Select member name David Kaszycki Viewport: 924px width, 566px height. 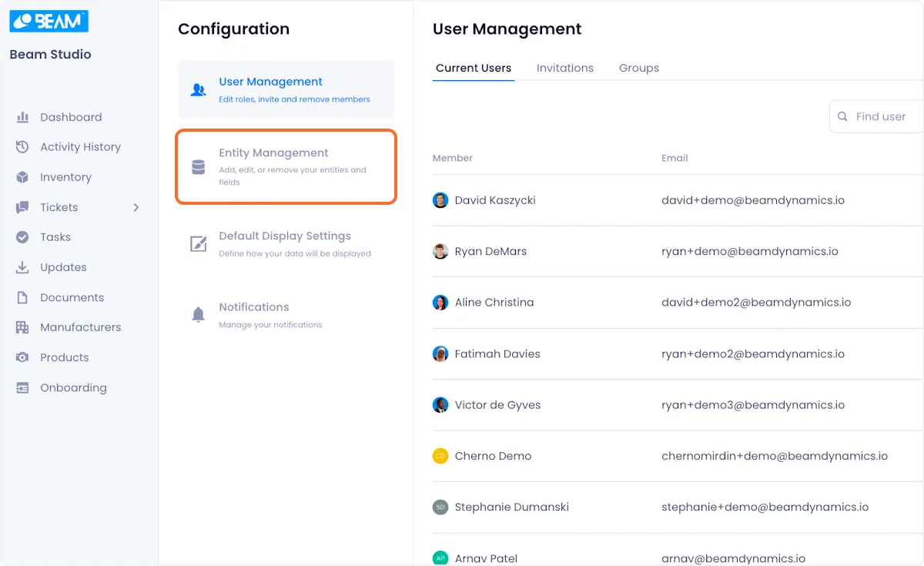(495, 200)
